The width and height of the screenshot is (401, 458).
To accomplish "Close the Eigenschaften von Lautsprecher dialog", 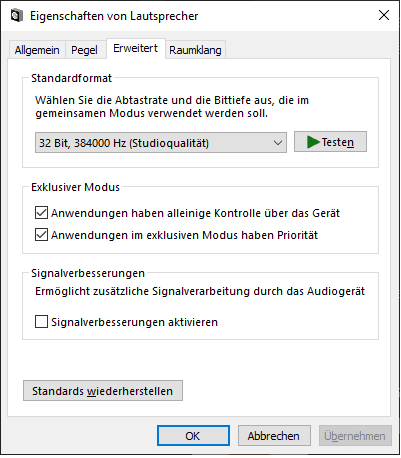I will pos(384,15).
